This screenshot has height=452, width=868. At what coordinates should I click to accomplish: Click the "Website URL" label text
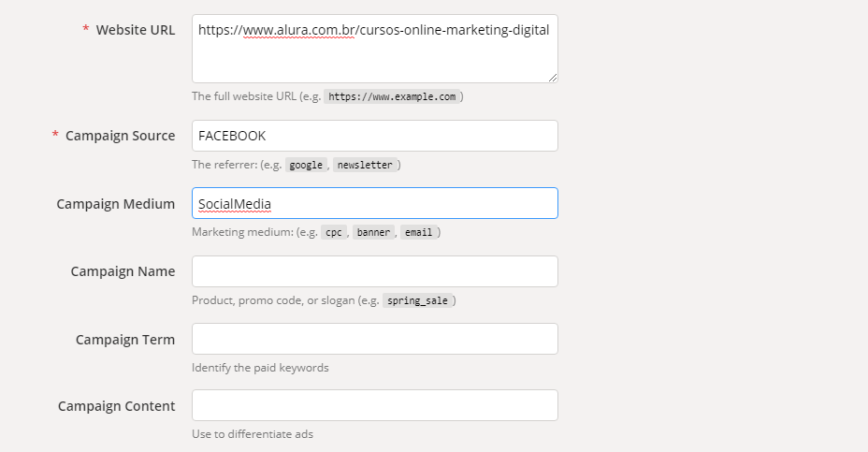(135, 30)
